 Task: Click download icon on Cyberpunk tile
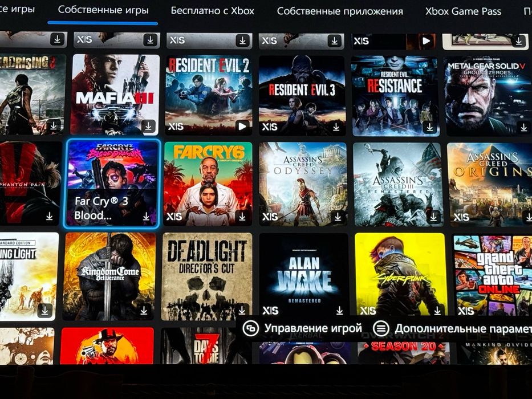pos(437,311)
